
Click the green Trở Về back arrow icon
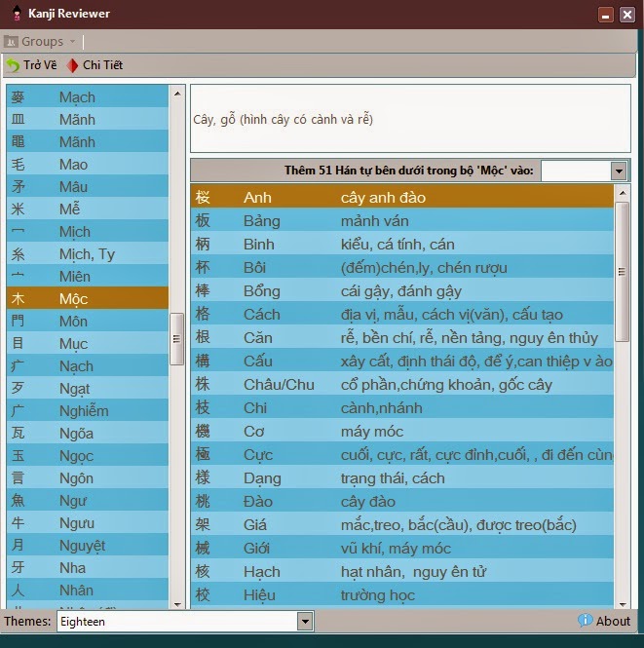[x=13, y=65]
